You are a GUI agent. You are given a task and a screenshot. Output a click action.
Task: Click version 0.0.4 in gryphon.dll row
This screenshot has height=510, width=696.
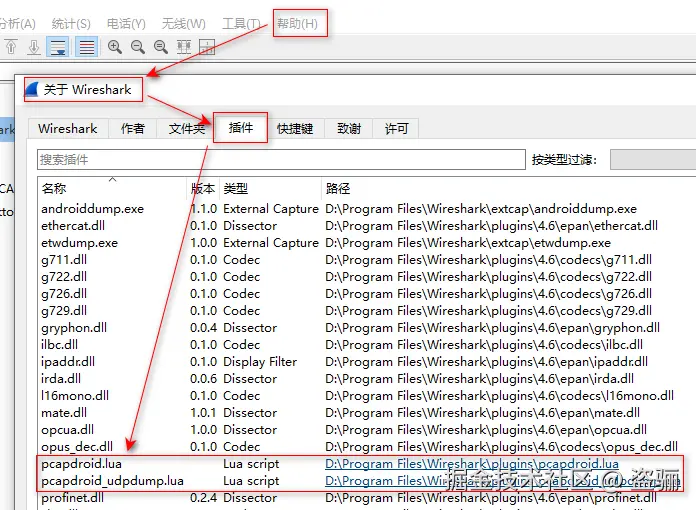(x=204, y=328)
